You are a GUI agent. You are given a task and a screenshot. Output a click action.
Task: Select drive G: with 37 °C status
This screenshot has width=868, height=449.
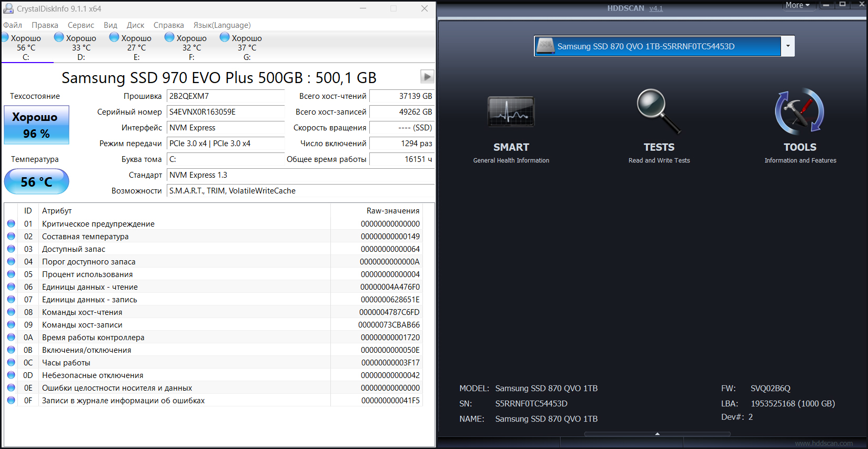pos(246,47)
